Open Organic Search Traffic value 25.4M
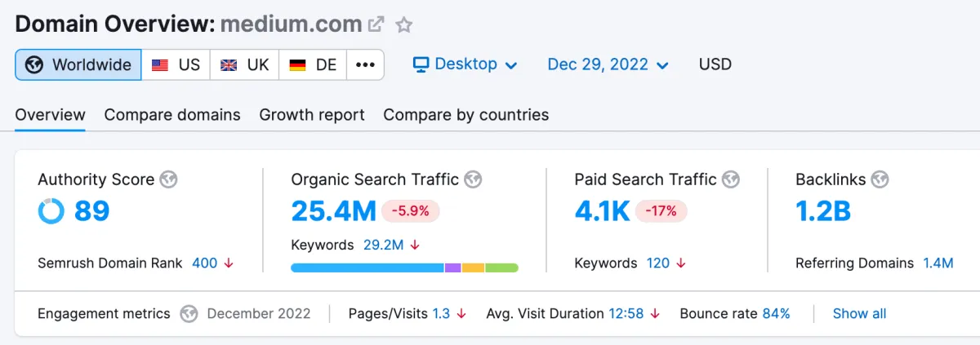Screen dimensions: 980x345 pos(333,212)
